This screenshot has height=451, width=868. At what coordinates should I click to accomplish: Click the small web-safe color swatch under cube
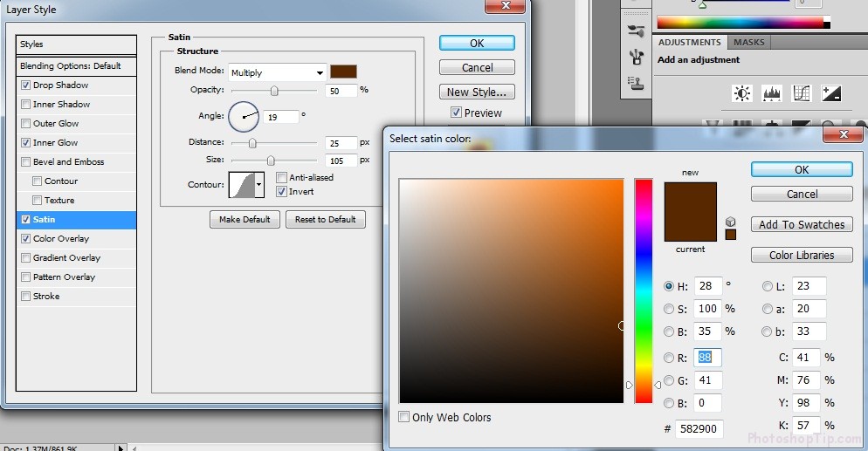point(731,235)
